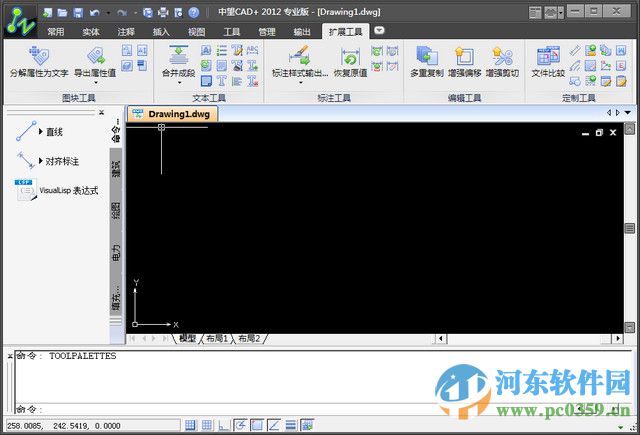
Task: Toggle lineweight display in status bar
Action: pyautogui.click(x=290, y=425)
